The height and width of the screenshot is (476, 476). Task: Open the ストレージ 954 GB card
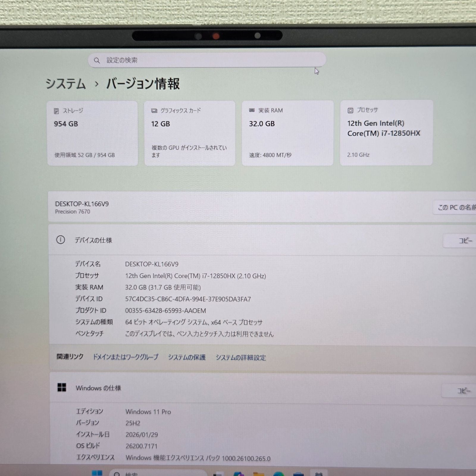(93, 133)
